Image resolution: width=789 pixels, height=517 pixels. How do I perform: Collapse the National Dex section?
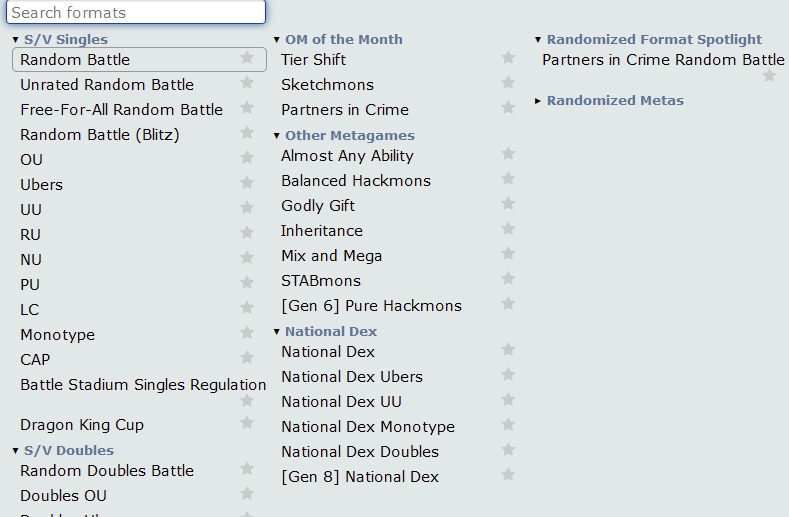[326, 331]
